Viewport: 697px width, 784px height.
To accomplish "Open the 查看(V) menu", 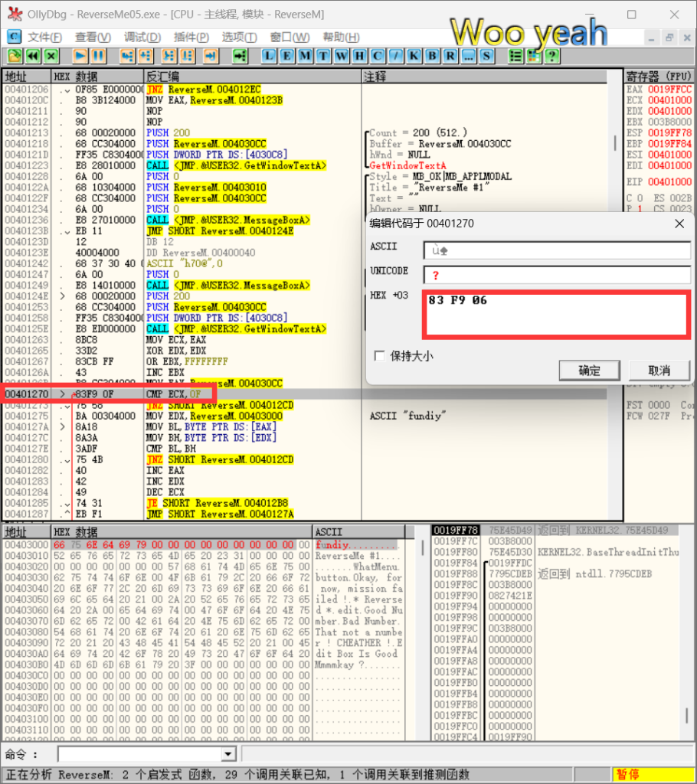I will [x=93, y=37].
